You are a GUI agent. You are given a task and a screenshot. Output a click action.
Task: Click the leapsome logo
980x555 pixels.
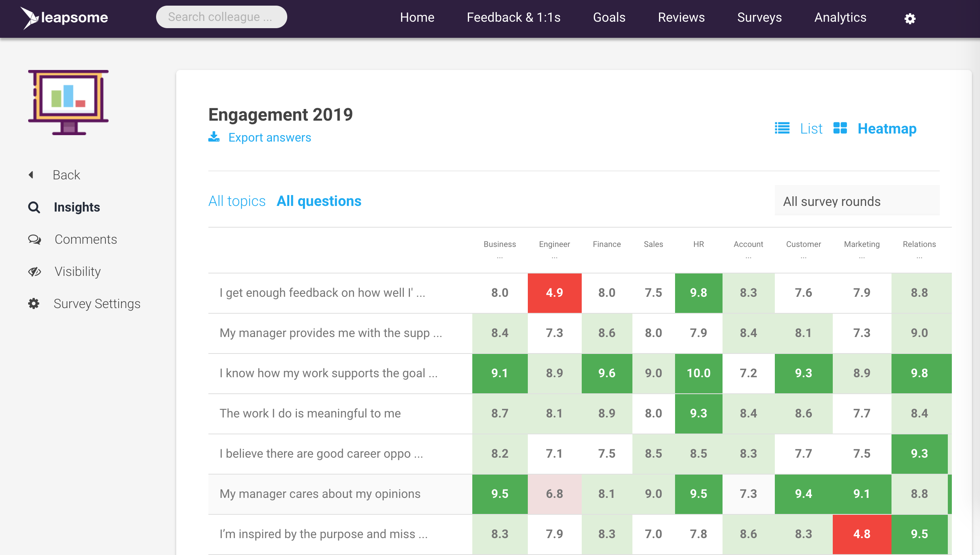(x=64, y=18)
